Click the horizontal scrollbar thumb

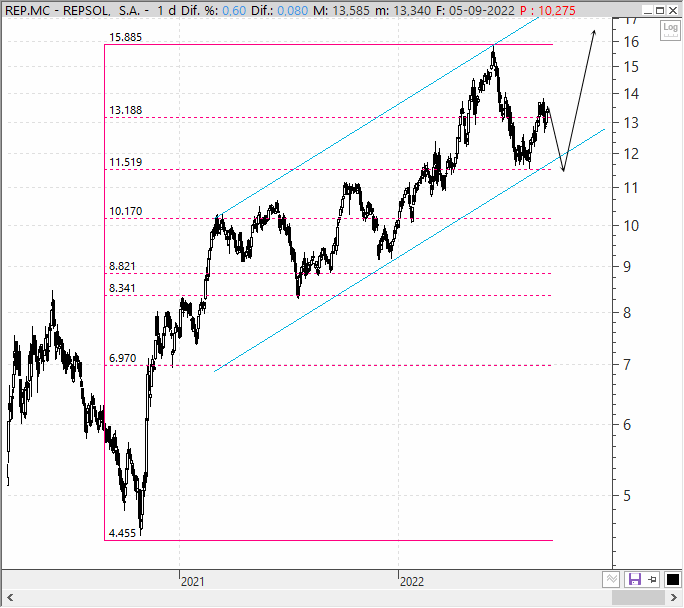click(639, 597)
